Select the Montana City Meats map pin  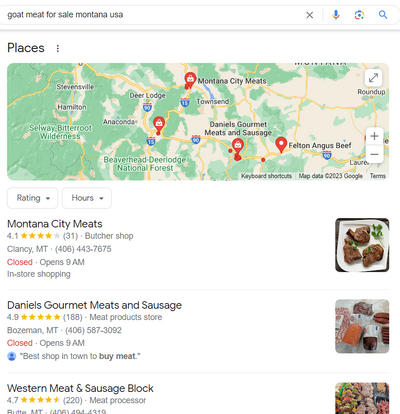click(190, 79)
